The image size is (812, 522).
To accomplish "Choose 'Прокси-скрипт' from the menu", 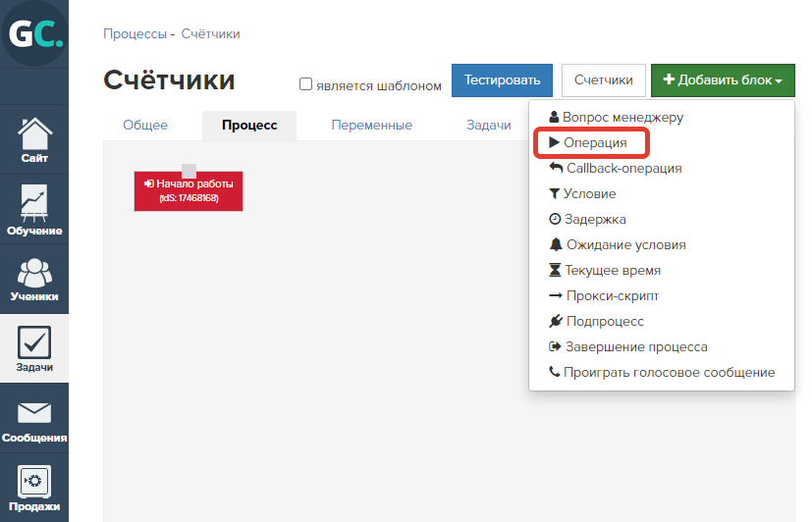I will [x=604, y=296].
